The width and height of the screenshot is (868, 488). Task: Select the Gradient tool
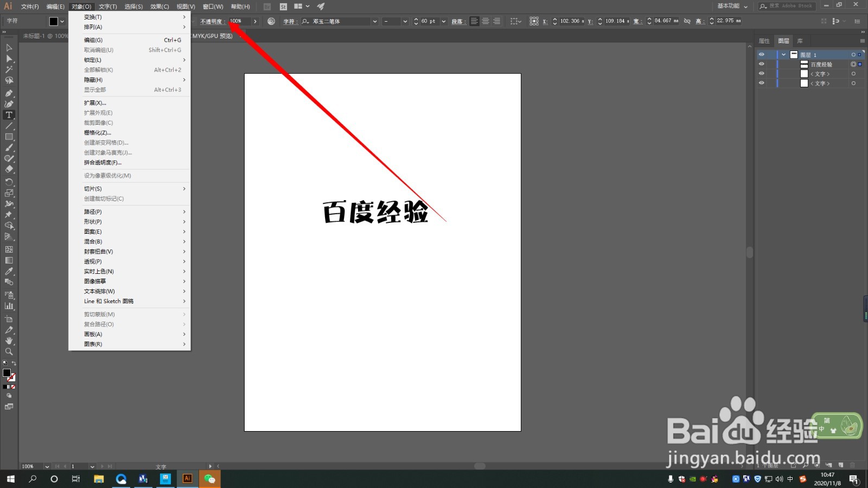click(9, 260)
